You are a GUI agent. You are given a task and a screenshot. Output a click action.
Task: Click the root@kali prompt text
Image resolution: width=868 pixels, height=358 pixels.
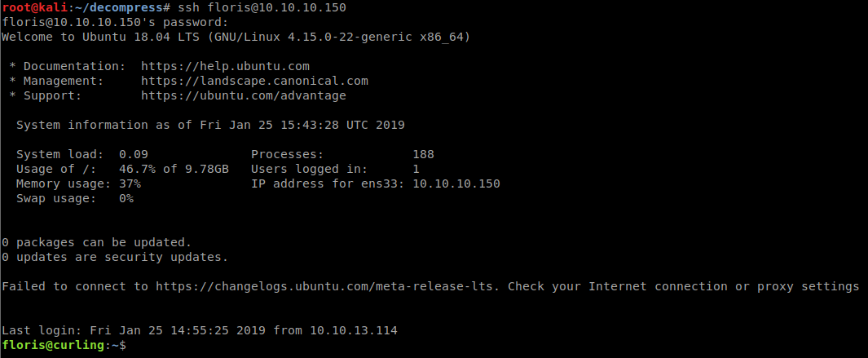tap(33, 7)
